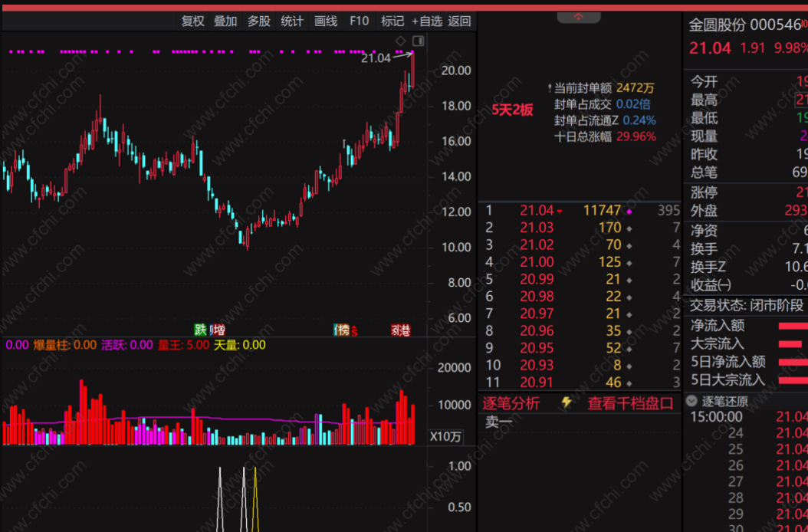Screen dimensions: 808x532
Task: Open the 查看千档盘口 link
Action: point(631,403)
